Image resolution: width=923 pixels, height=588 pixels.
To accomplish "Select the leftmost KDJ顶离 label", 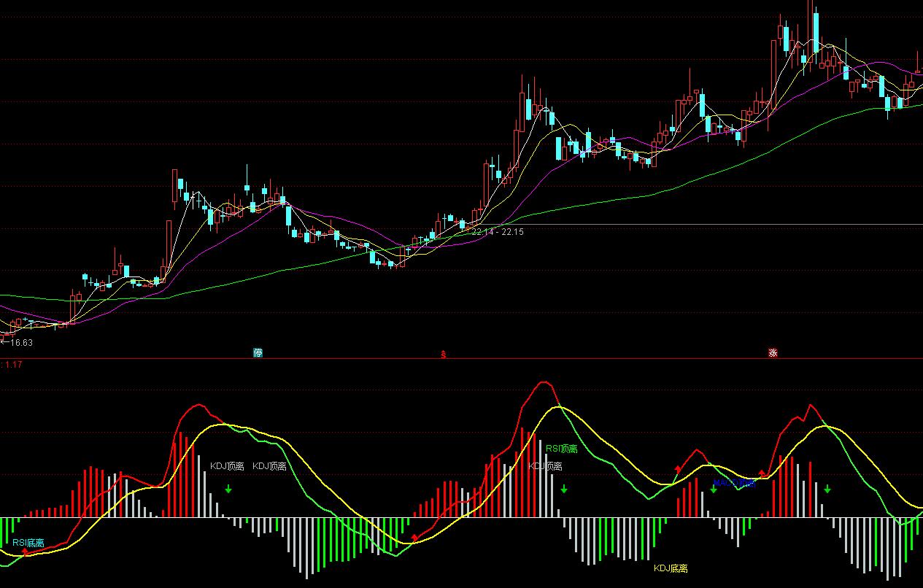I will [227, 465].
